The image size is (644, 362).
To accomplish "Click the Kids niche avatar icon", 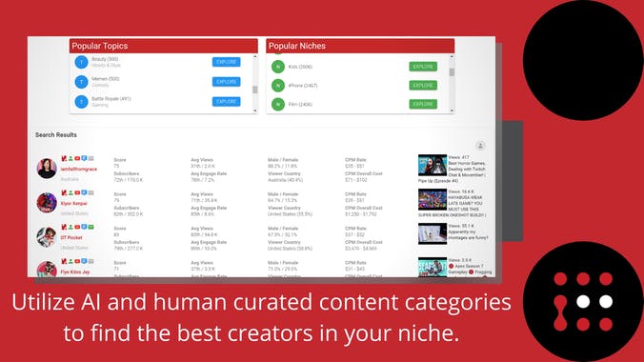I will point(278,67).
